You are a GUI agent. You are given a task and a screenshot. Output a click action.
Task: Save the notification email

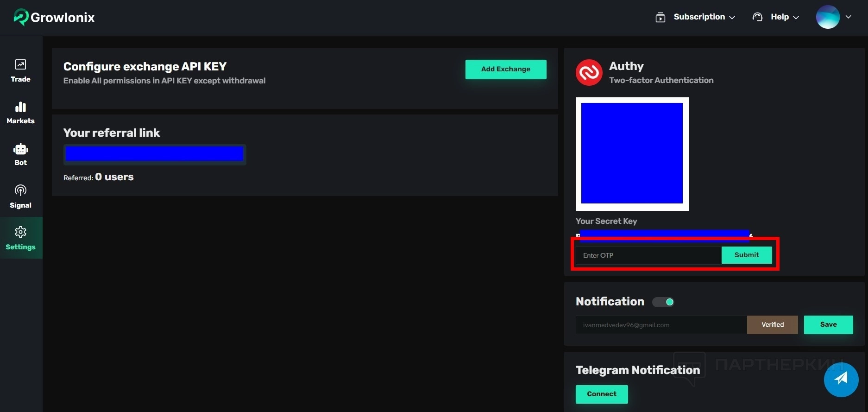pos(829,325)
